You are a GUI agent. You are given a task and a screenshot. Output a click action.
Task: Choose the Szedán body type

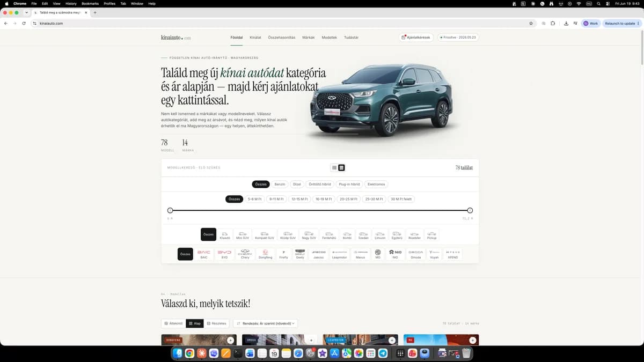pos(363,234)
